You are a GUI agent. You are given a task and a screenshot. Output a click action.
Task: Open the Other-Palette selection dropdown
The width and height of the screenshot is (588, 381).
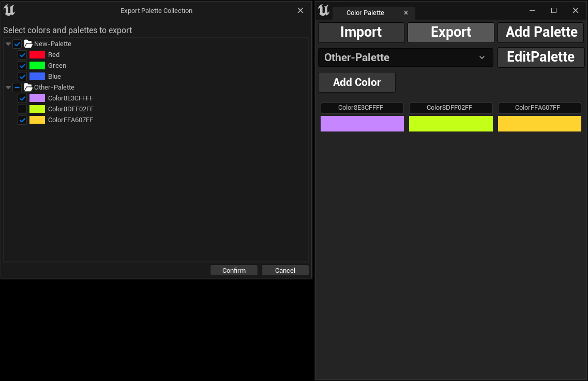(405, 57)
